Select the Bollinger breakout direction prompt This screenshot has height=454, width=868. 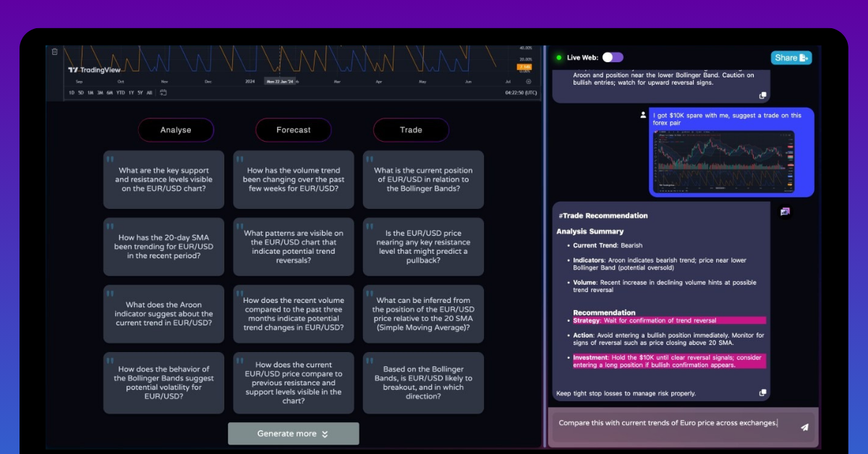423,382
